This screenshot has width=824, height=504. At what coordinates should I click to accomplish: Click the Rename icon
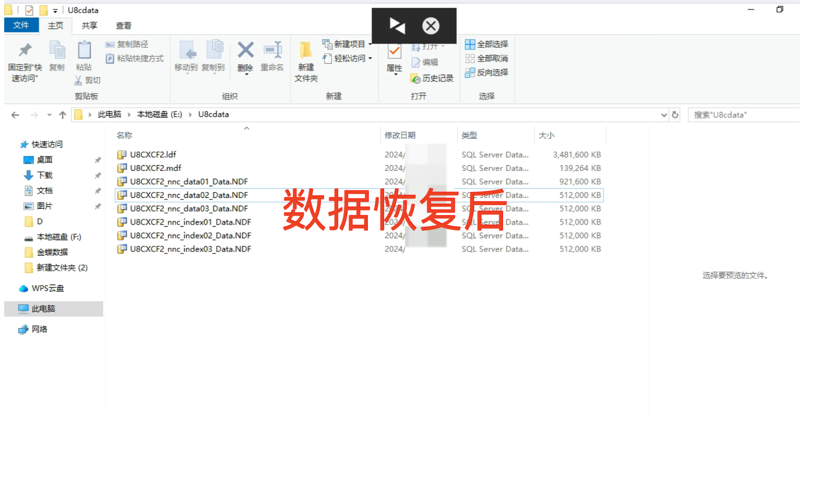273,51
